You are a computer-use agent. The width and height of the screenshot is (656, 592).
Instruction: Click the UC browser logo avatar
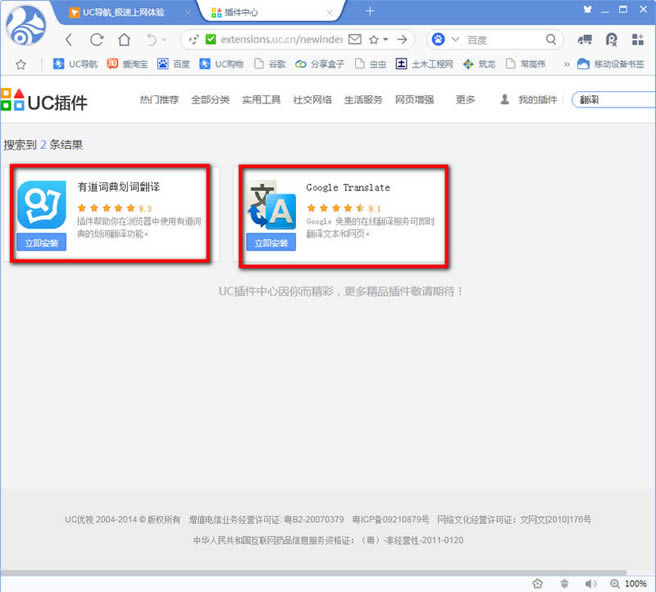(26, 26)
